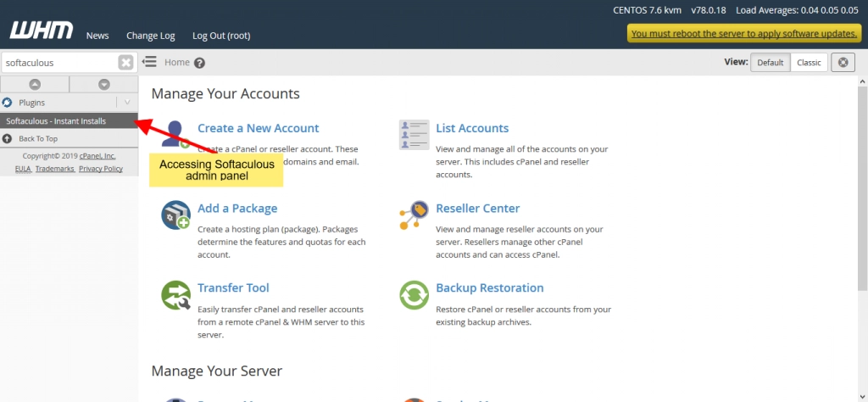The height and width of the screenshot is (402, 868).
Task: Click the Manage Your Accounts heading
Action: point(225,93)
